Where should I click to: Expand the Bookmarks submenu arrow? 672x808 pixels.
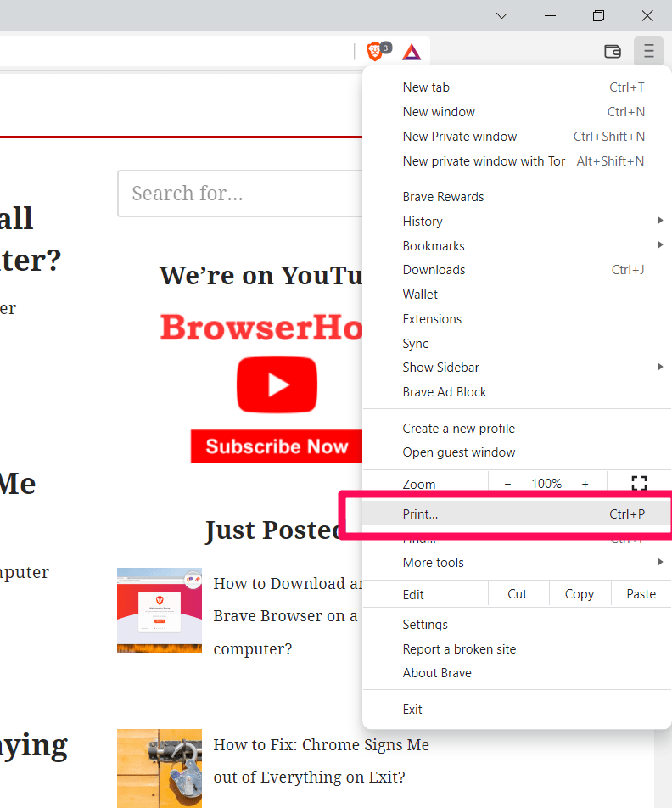pyautogui.click(x=659, y=244)
